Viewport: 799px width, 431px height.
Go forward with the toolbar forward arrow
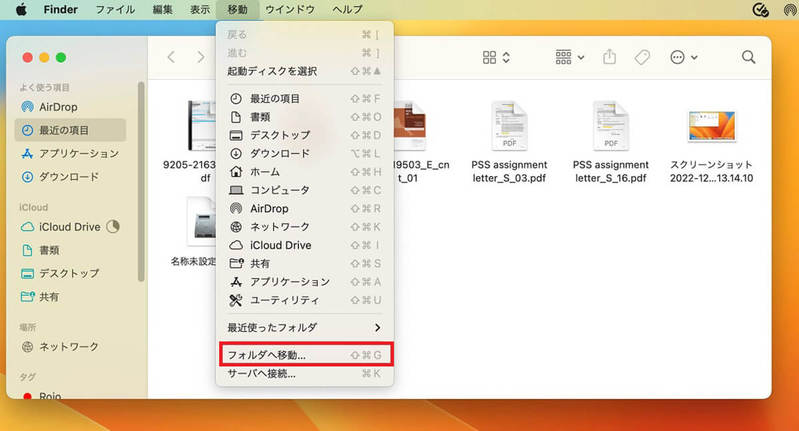click(201, 57)
